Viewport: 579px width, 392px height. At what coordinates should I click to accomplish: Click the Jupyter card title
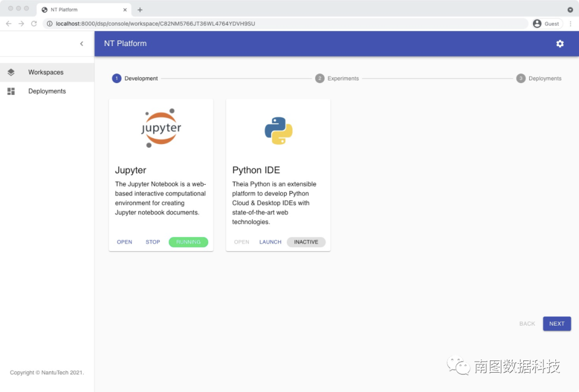(x=130, y=170)
